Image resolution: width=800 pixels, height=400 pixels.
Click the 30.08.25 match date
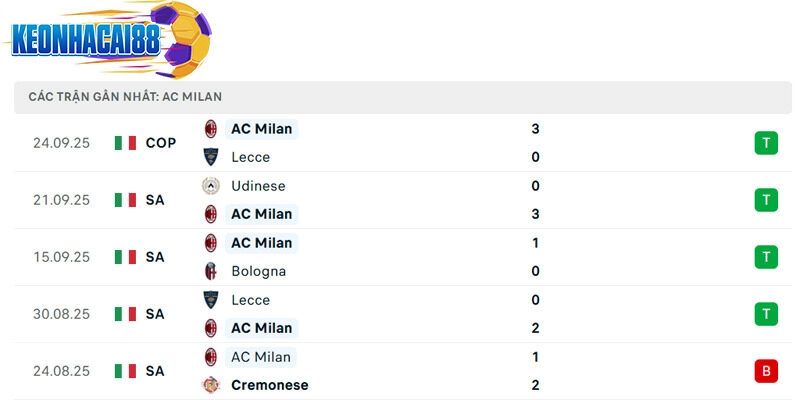point(61,314)
